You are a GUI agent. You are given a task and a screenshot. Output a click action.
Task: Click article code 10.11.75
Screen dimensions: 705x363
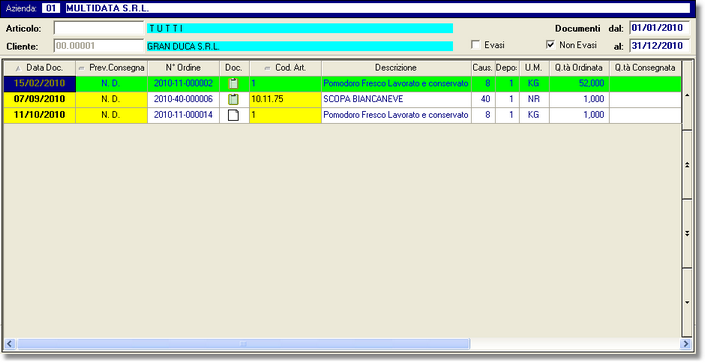pos(286,99)
